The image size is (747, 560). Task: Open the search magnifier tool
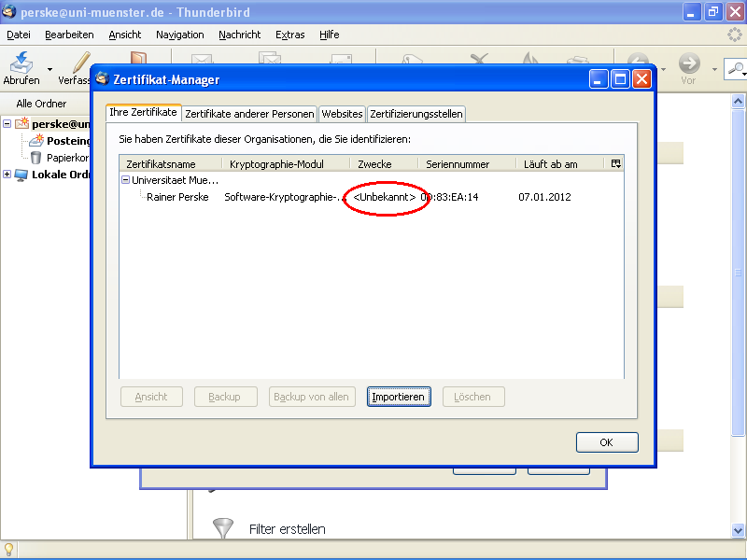point(736,69)
